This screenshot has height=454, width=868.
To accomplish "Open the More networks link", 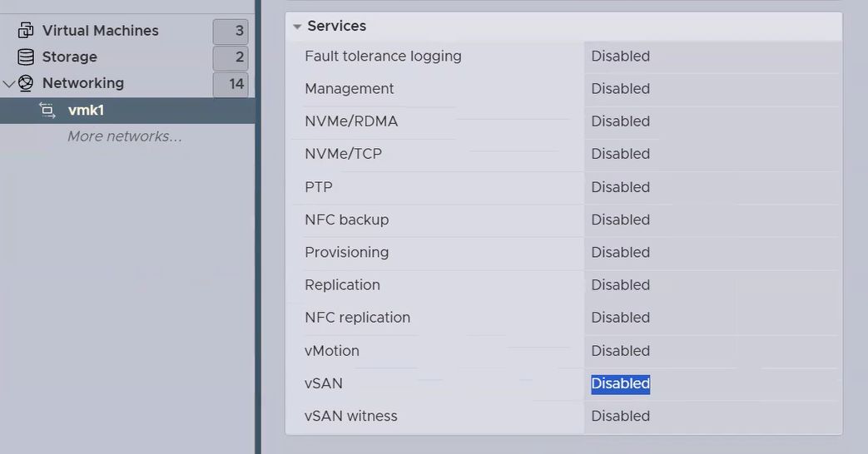I will coord(124,136).
